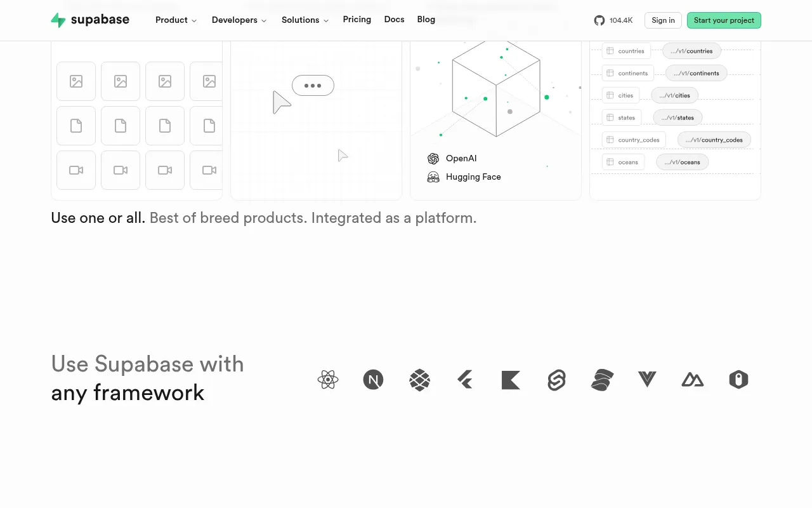Open the Docs page
This screenshot has height=508, width=812.
click(394, 20)
